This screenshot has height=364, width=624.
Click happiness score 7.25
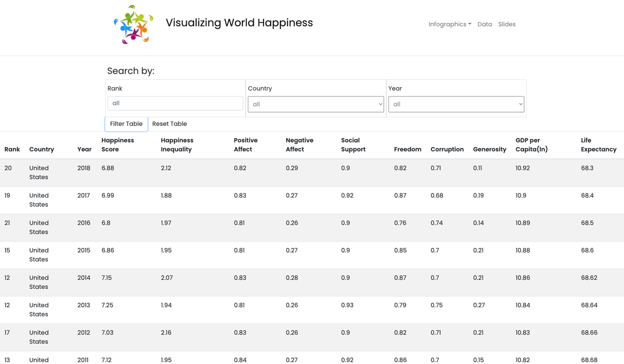pyautogui.click(x=107, y=305)
